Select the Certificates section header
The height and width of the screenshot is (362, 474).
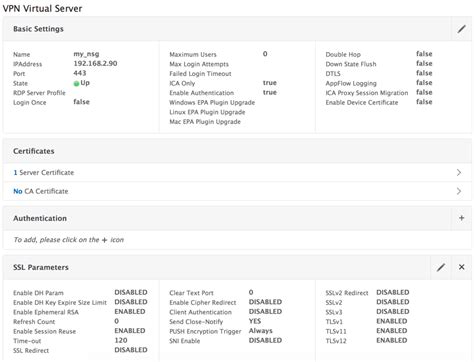34,151
